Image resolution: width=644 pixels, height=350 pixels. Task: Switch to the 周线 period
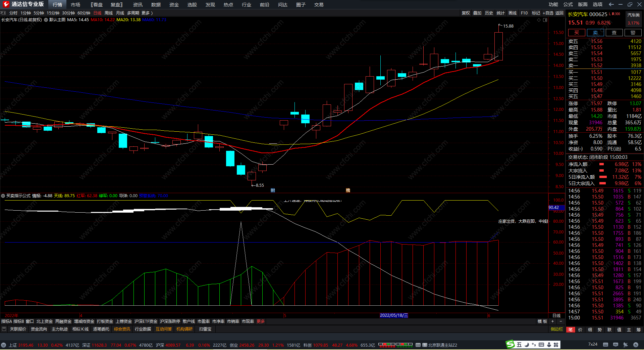click(x=109, y=13)
